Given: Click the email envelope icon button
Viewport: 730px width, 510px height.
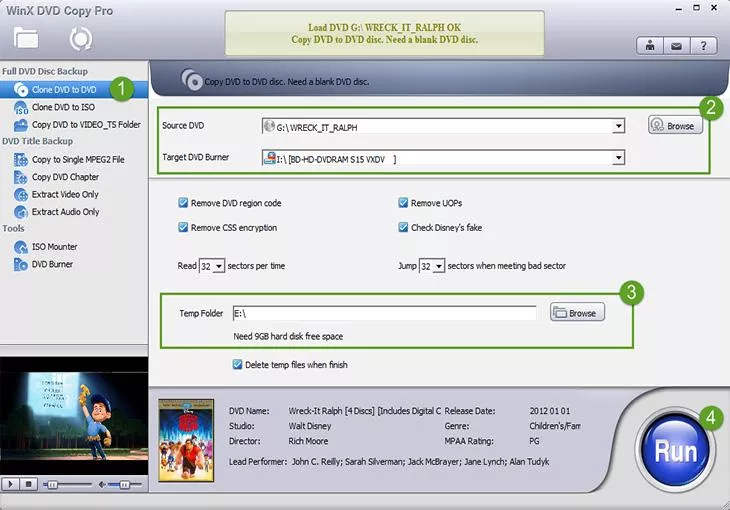Looking at the screenshot, I should click(x=676, y=46).
